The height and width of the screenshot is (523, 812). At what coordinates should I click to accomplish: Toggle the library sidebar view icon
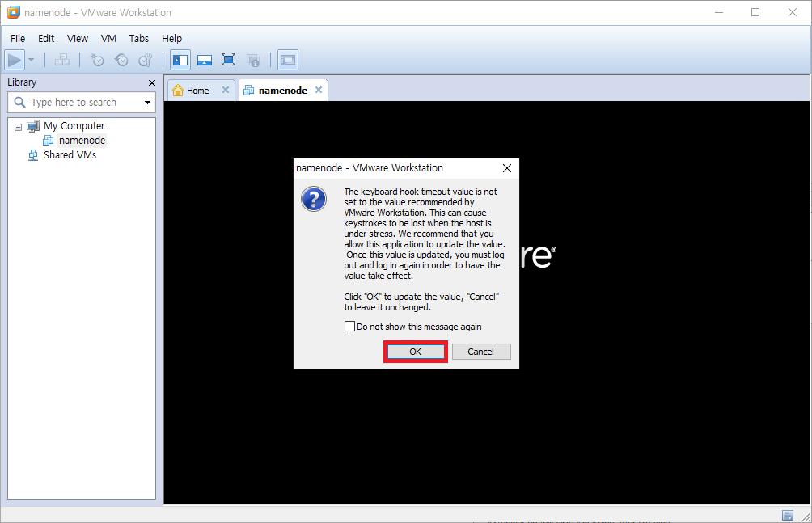click(180, 60)
